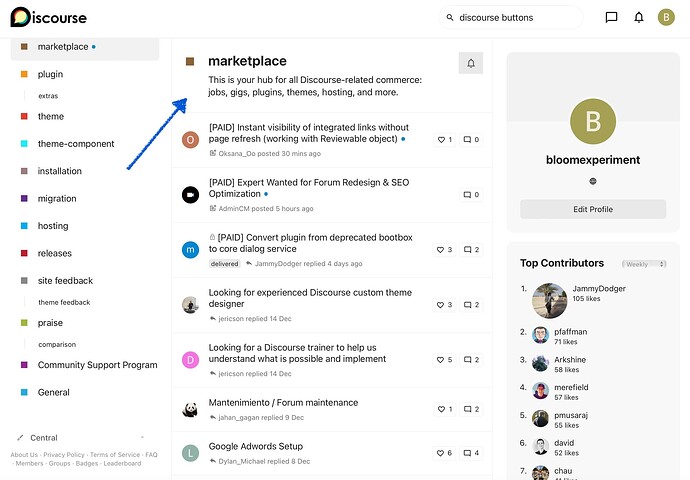Open Looking for experienced Discourse theme designer
Viewport: 690px width, 480px height.
(310, 298)
